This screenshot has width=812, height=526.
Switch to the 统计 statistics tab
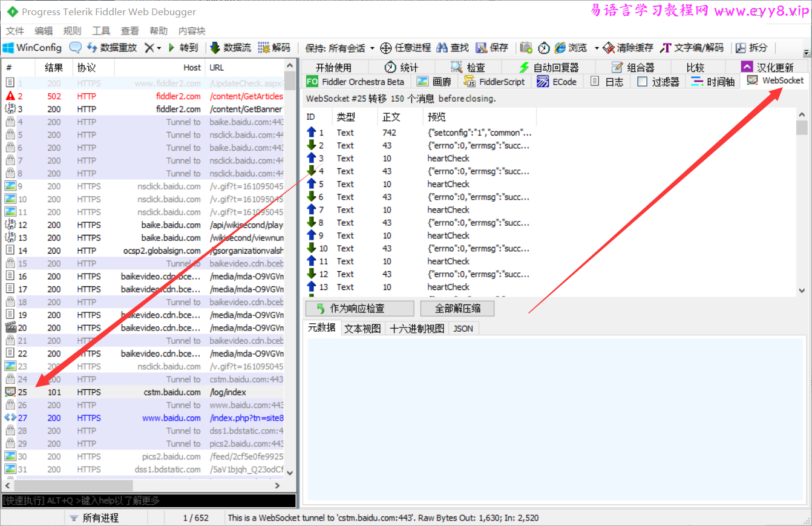click(401, 67)
